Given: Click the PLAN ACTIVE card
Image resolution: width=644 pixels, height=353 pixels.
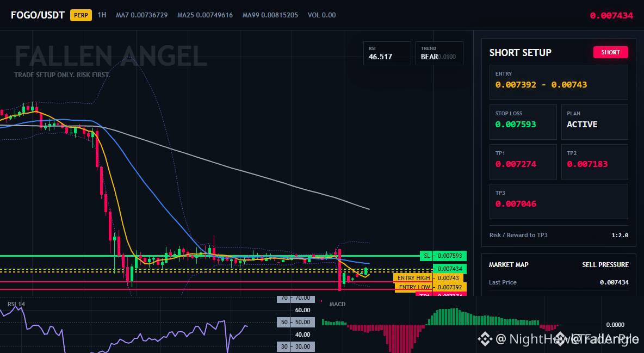Looking at the screenshot, I should [x=595, y=122].
